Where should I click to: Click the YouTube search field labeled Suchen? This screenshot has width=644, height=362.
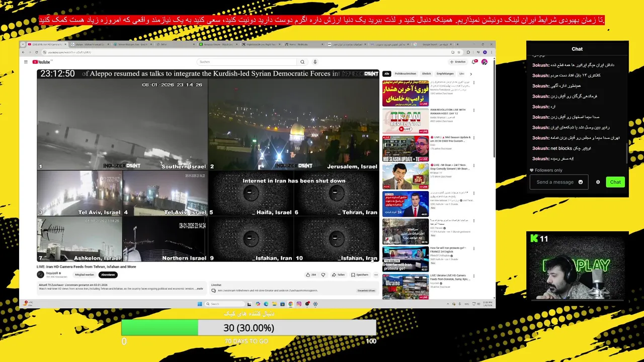247,62
